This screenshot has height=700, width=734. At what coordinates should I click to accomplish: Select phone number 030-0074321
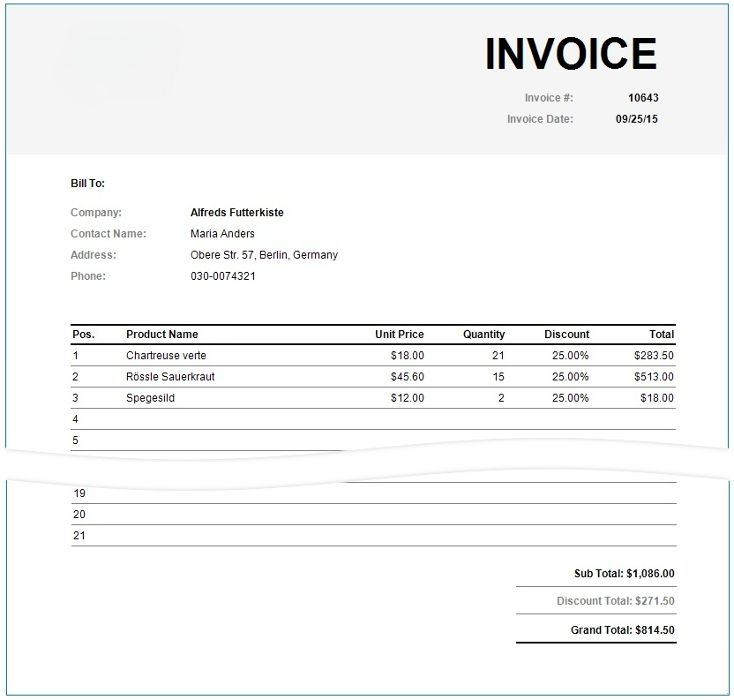tap(223, 276)
